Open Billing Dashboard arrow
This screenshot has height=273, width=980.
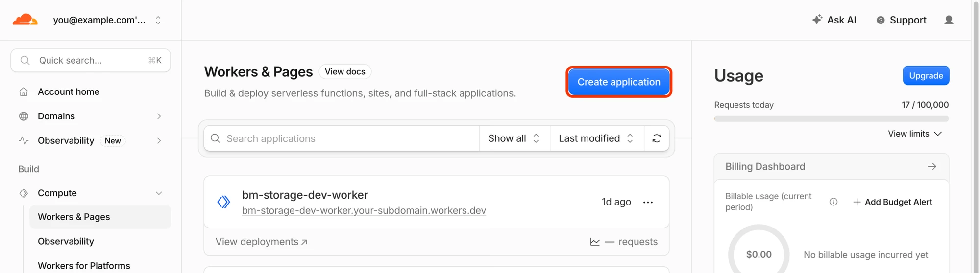click(x=931, y=167)
